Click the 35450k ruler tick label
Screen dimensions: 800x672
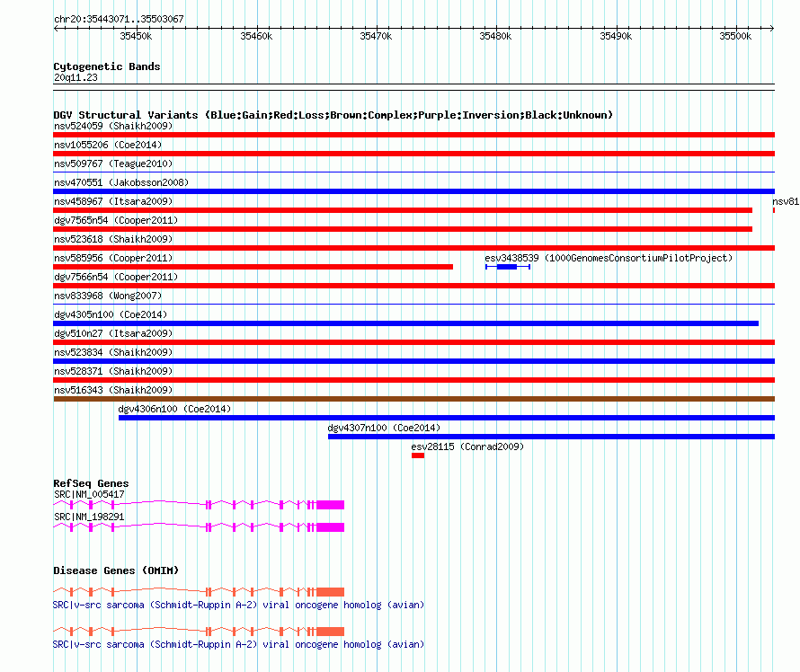(136, 36)
